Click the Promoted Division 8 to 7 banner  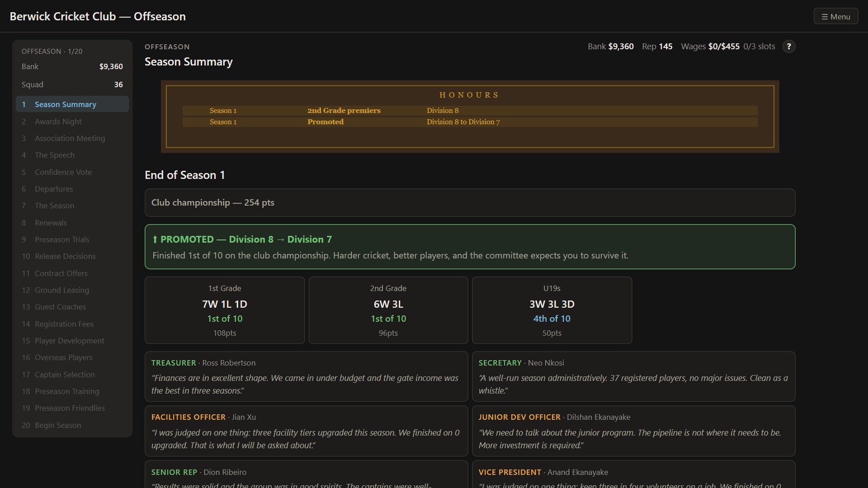(470, 247)
